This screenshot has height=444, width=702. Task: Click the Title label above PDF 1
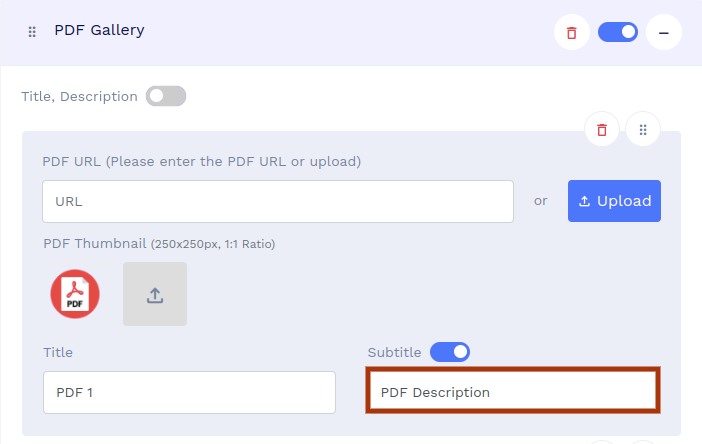tap(58, 352)
